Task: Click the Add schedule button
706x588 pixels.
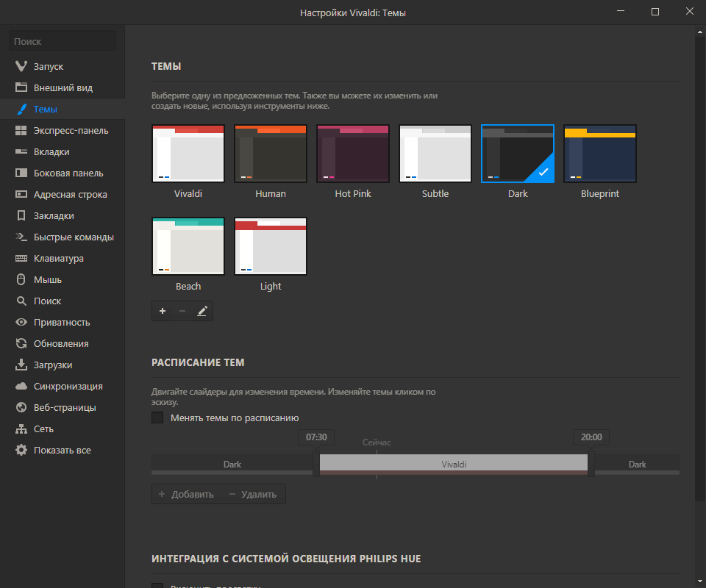Action: pos(186,494)
